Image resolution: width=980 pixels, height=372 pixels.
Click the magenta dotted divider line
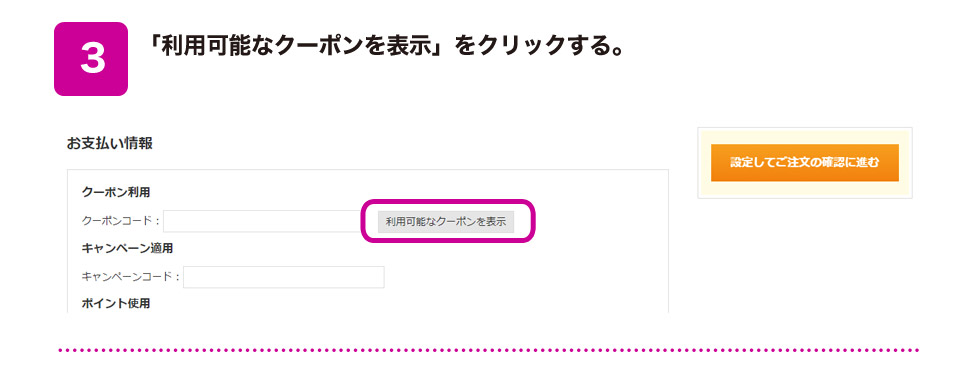point(489,350)
